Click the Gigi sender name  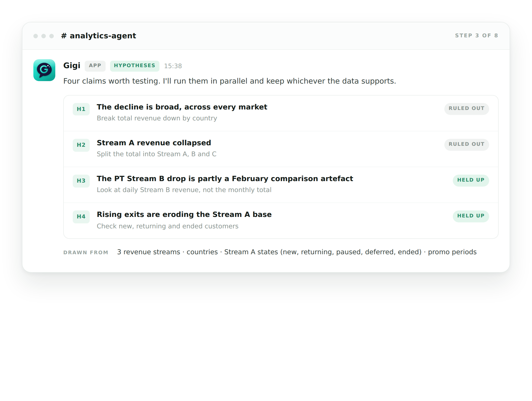coord(72,66)
